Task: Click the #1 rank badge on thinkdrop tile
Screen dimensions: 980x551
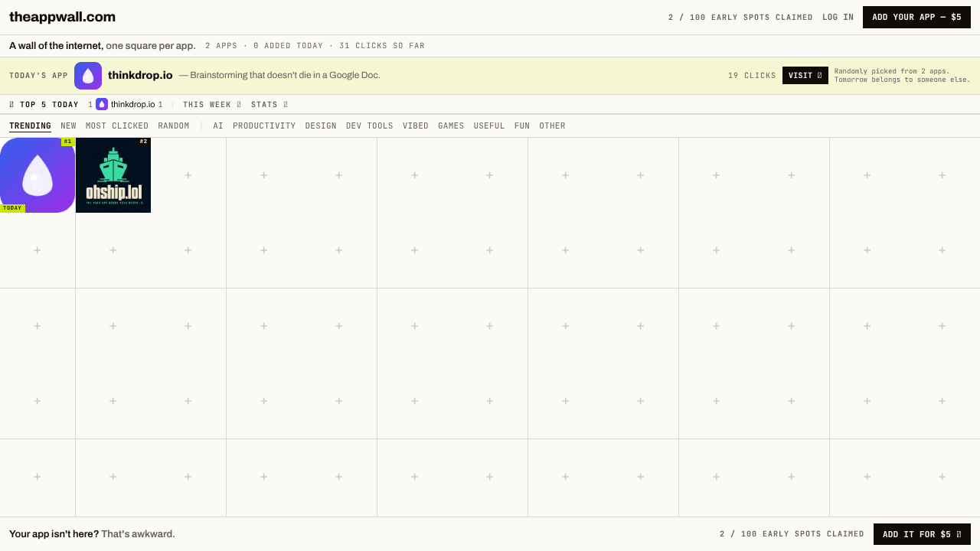Action: point(68,142)
